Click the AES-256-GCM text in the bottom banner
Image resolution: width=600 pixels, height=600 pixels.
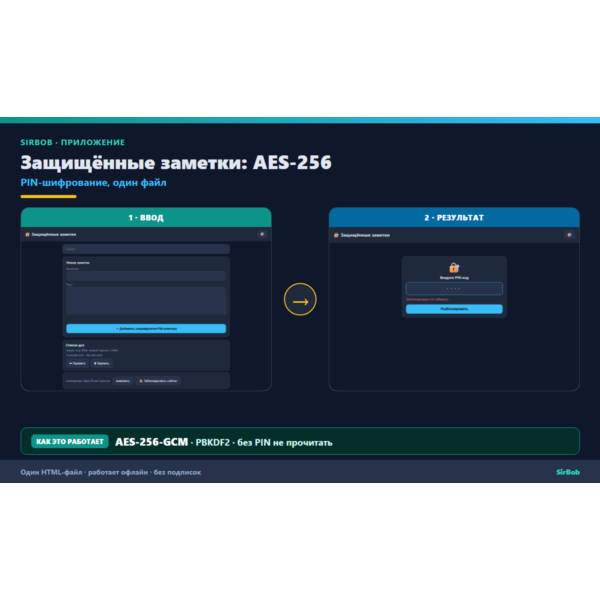coord(152,442)
